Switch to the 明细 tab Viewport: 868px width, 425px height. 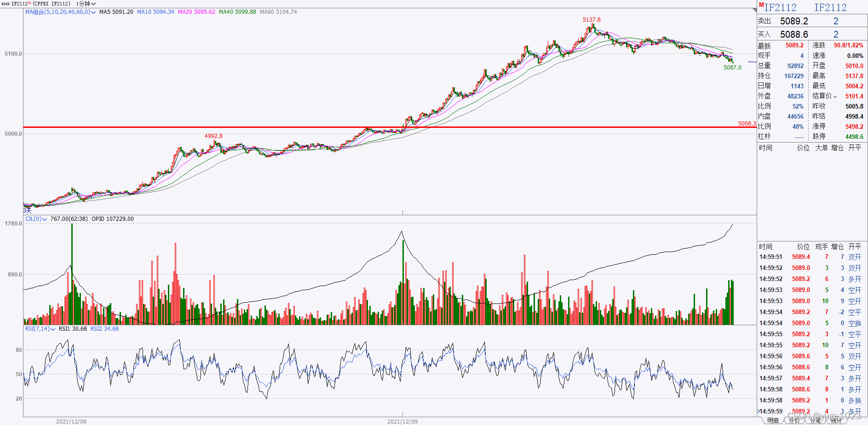point(773,420)
